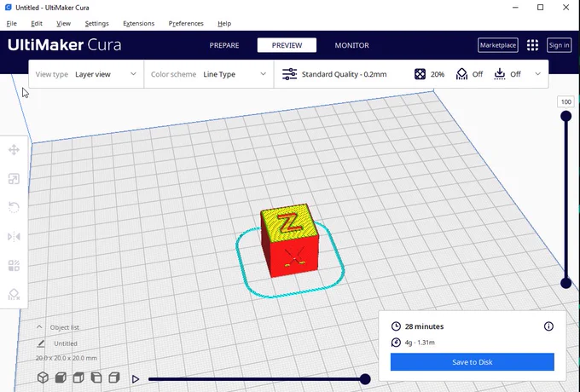
Task: Open the Preferences menu
Action: point(186,23)
